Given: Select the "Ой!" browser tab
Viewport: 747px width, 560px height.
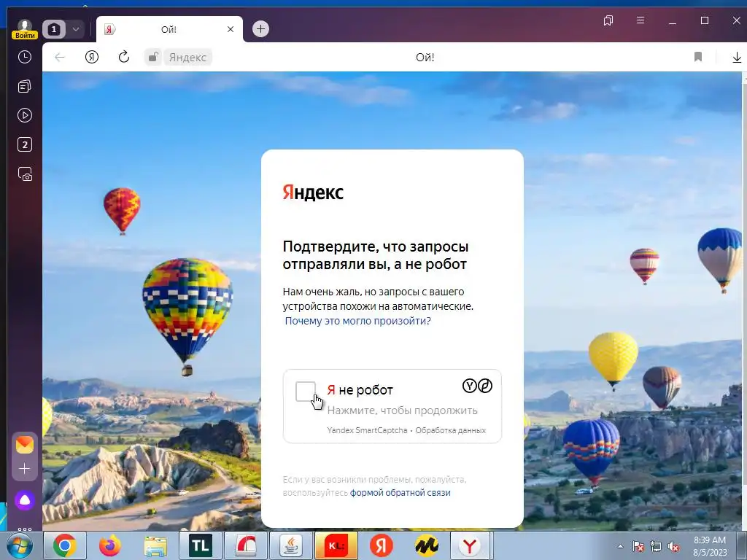Looking at the screenshot, I should click(x=169, y=29).
